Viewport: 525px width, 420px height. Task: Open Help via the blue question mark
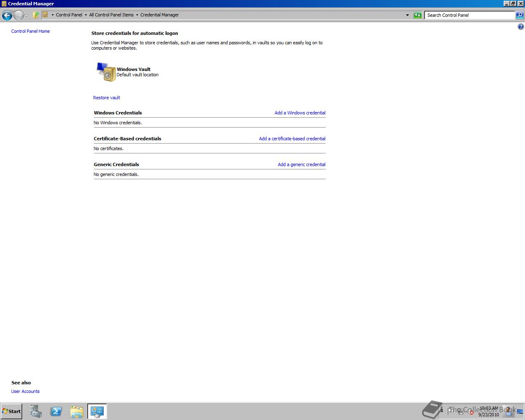pos(521,27)
